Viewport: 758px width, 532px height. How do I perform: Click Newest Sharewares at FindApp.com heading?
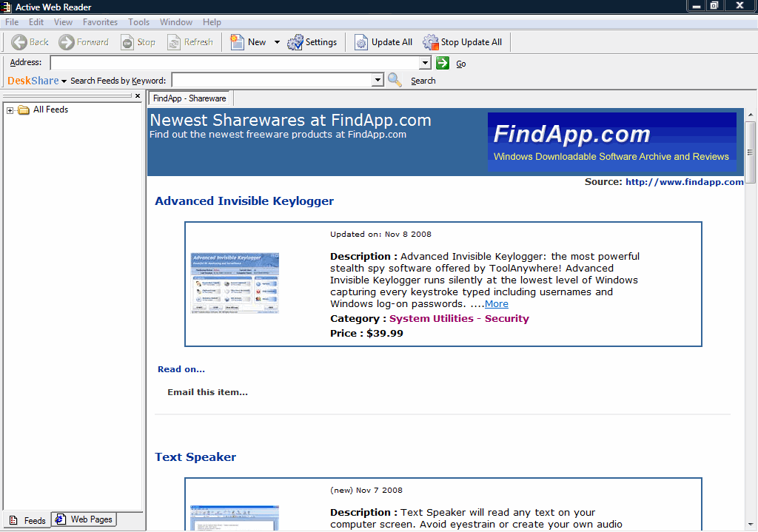(x=290, y=121)
